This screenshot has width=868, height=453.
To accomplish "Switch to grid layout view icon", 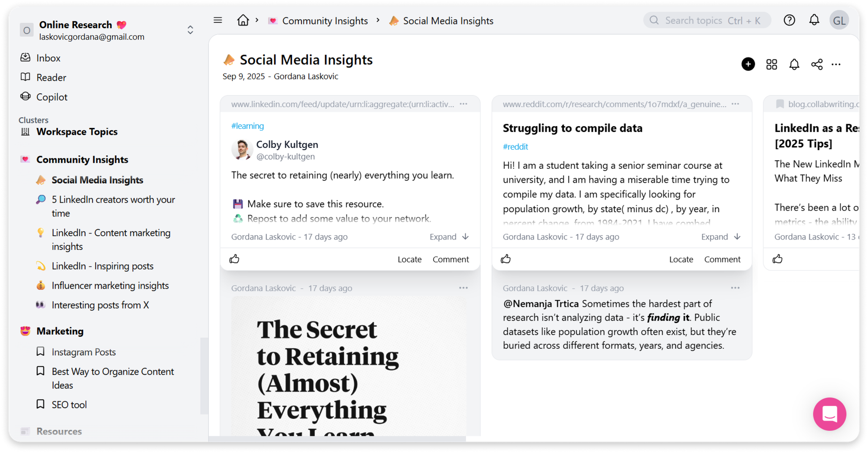I will point(772,65).
